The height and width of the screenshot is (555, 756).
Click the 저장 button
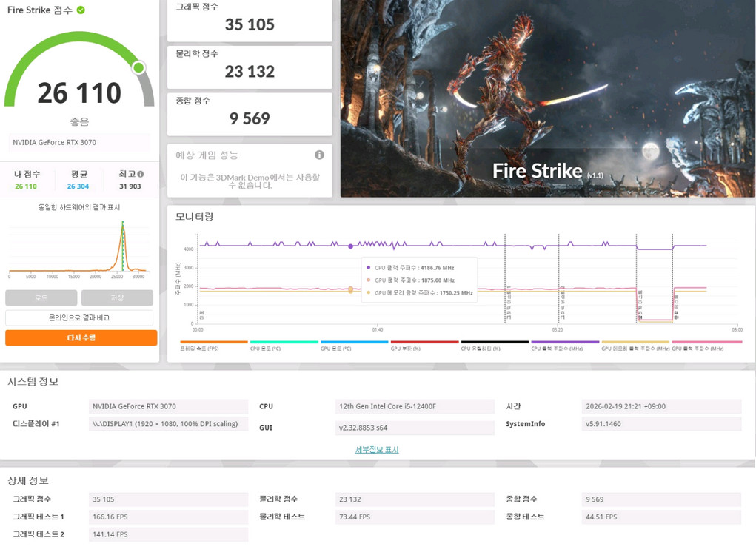tap(117, 297)
